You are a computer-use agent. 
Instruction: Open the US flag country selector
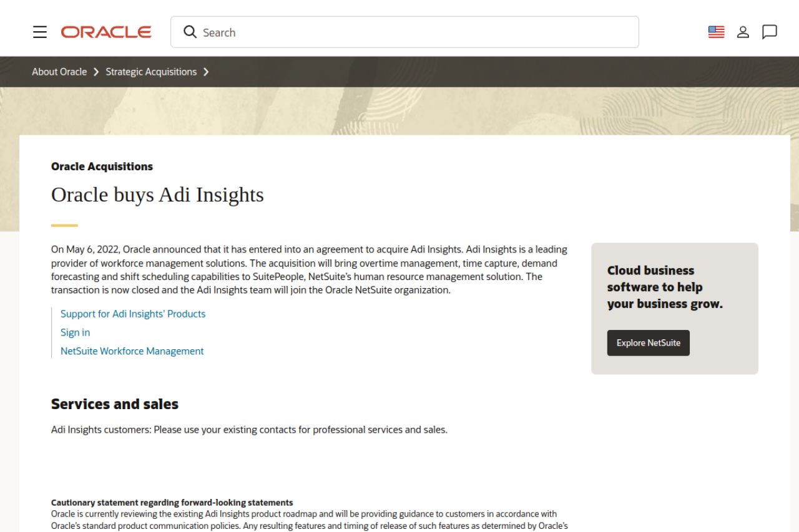coord(716,32)
